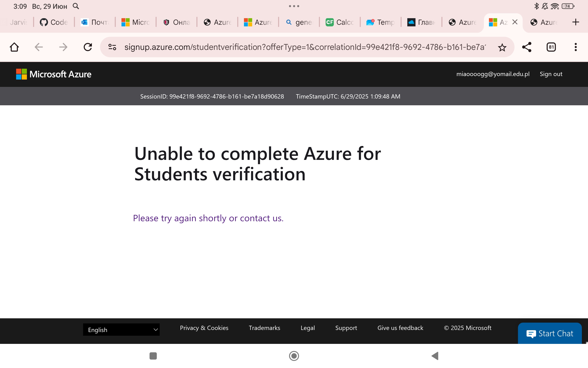The image size is (588, 368).
Task: Tap the status bar search icon
Action: coord(76,6)
